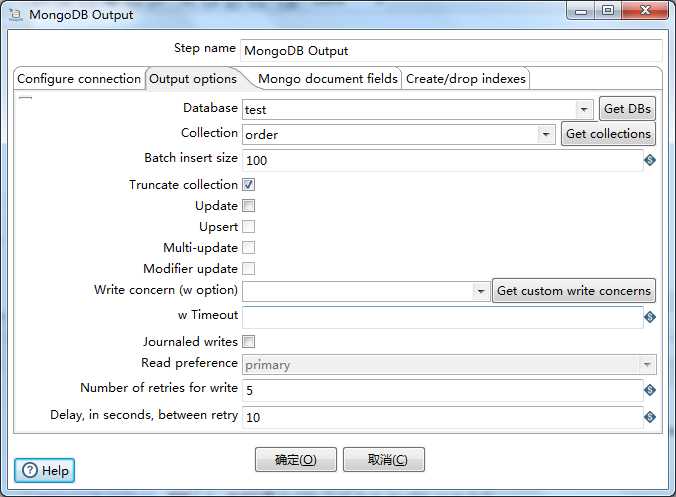The height and width of the screenshot is (497, 676).
Task: Click the w Timeout input field
Action: (442, 317)
